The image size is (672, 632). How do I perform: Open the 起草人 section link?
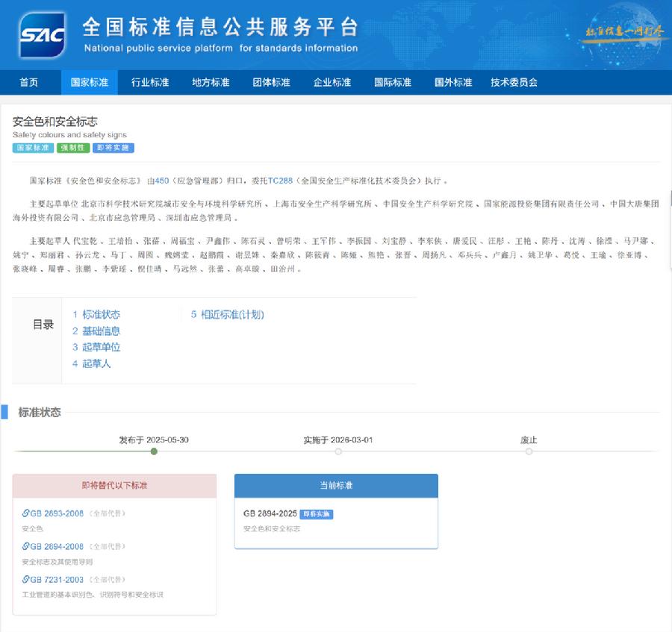(x=96, y=363)
